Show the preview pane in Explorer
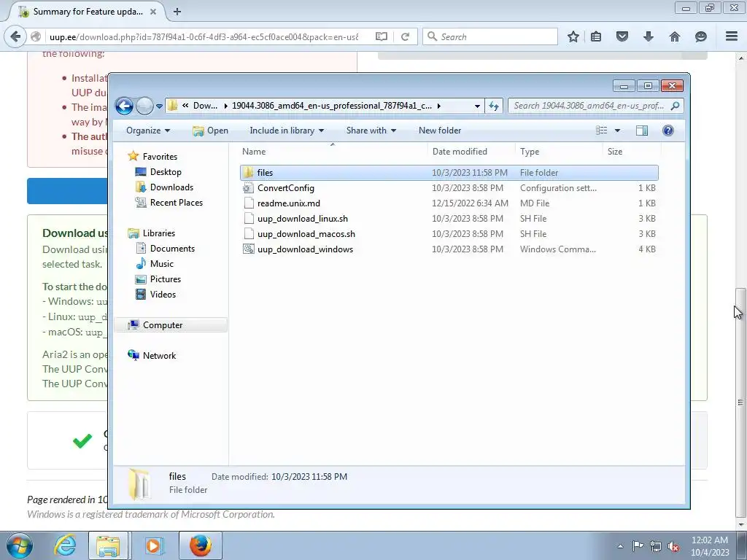 point(642,131)
